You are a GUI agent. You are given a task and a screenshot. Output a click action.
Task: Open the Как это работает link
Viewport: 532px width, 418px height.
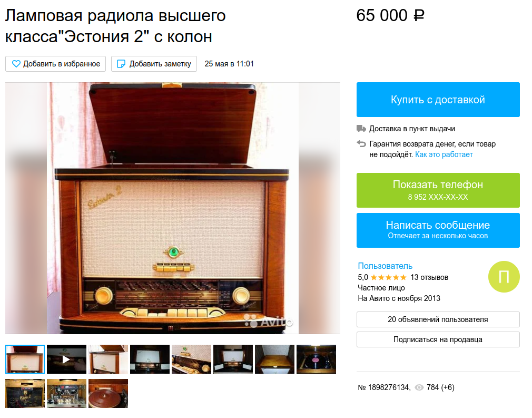(x=444, y=154)
